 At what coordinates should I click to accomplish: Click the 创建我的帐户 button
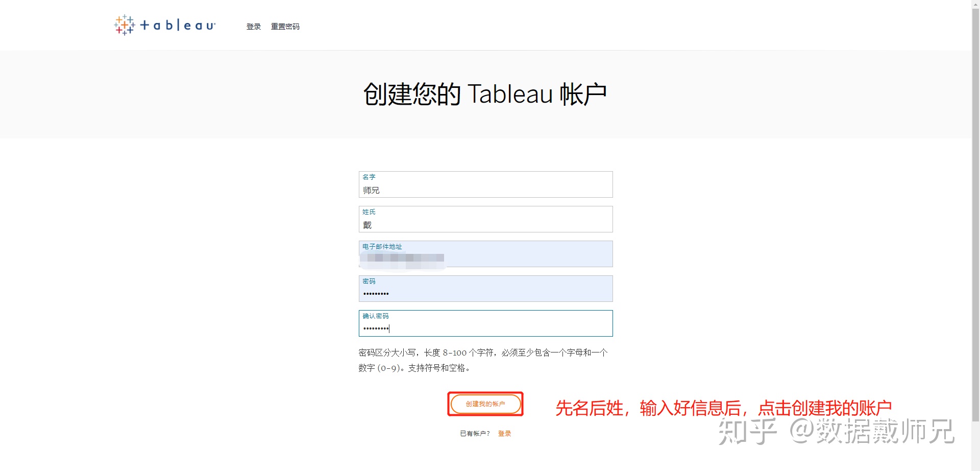(485, 404)
